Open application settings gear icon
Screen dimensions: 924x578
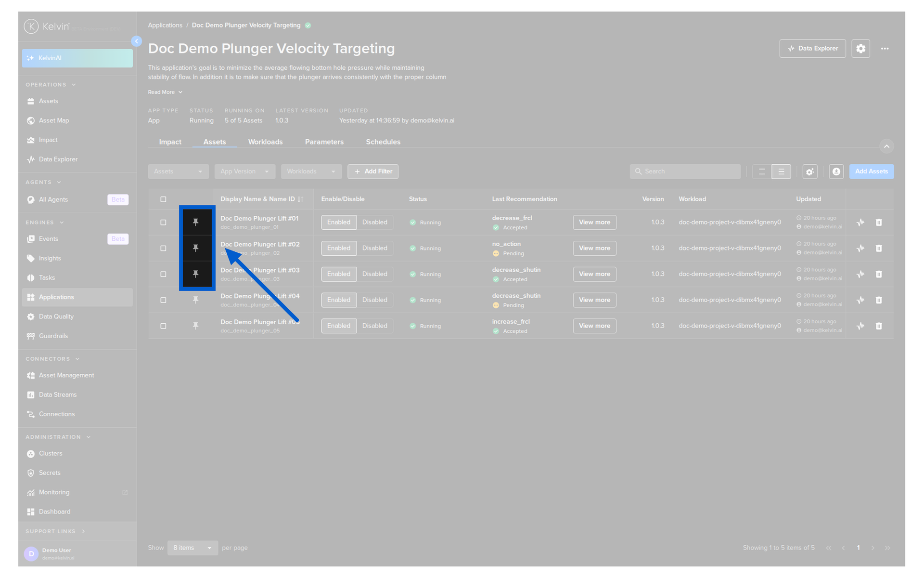[x=860, y=49]
